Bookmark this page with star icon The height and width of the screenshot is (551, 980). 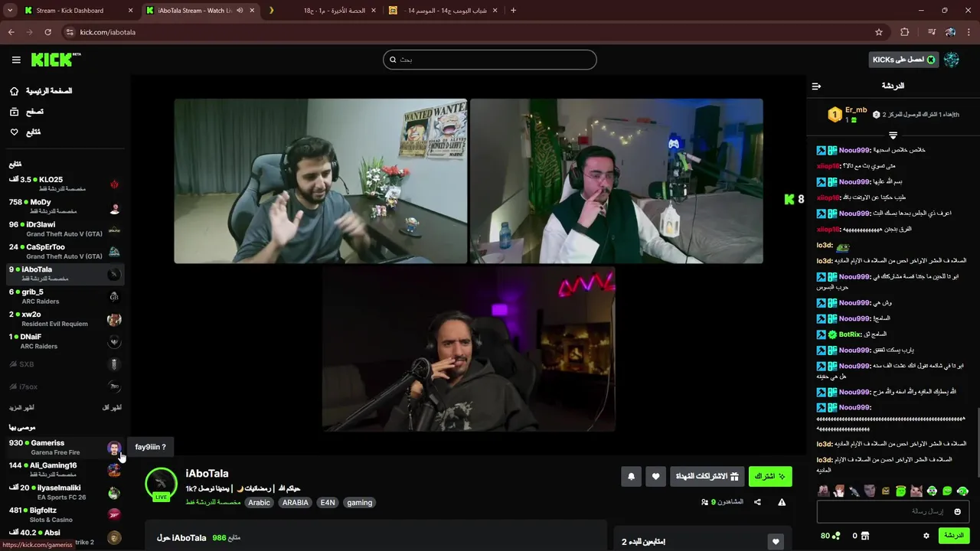(x=879, y=32)
